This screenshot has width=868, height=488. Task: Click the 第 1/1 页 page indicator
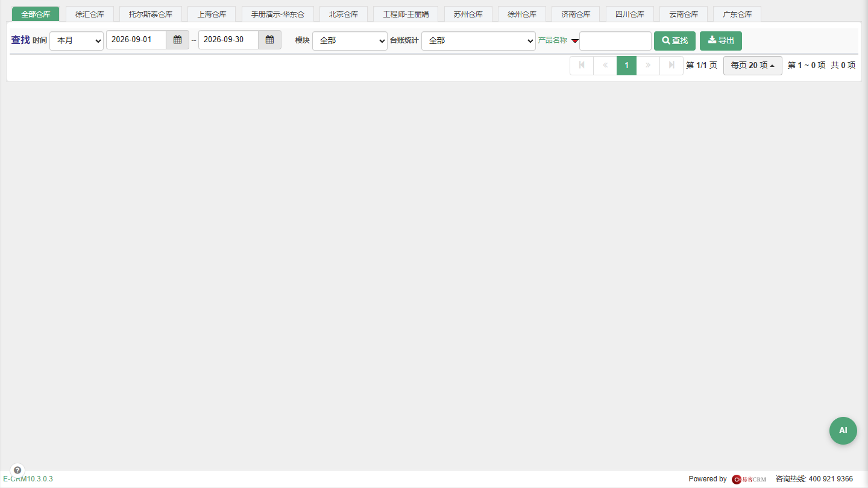(702, 65)
